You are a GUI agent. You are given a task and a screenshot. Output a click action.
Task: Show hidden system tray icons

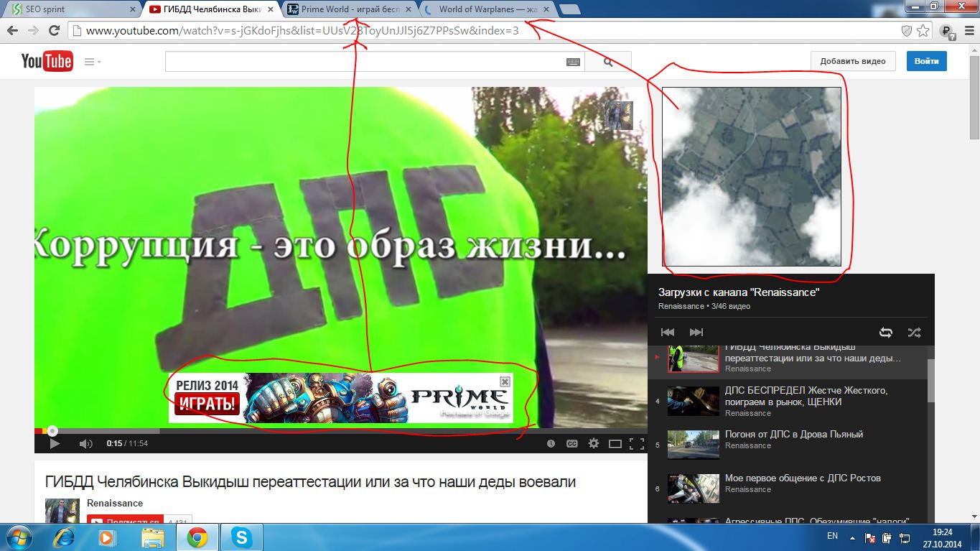click(853, 537)
